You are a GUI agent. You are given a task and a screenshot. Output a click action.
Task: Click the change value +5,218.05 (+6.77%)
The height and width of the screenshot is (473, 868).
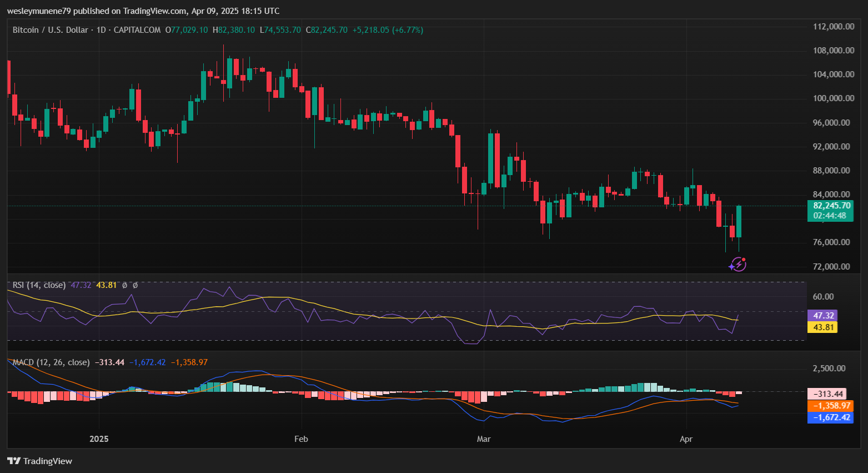pos(388,30)
